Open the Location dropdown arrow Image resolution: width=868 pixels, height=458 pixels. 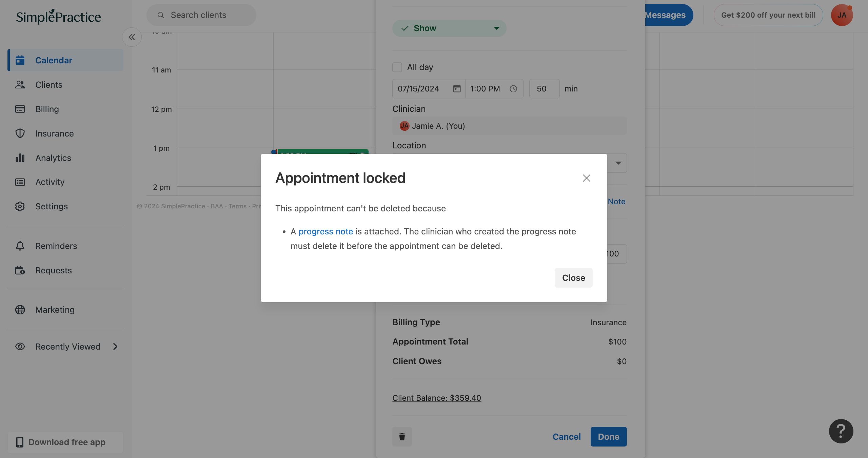pyautogui.click(x=618, y=163)
